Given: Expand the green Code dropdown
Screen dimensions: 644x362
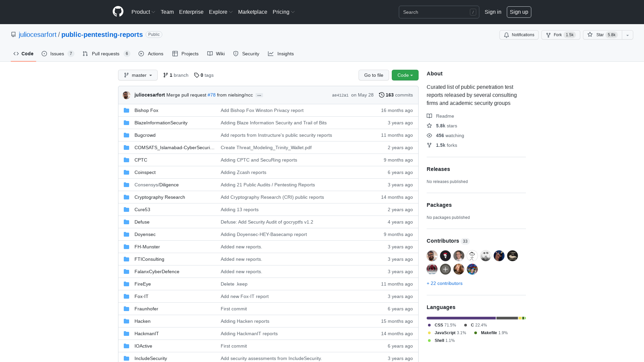Looking at the screenshot, I should [x=405, y=75].
